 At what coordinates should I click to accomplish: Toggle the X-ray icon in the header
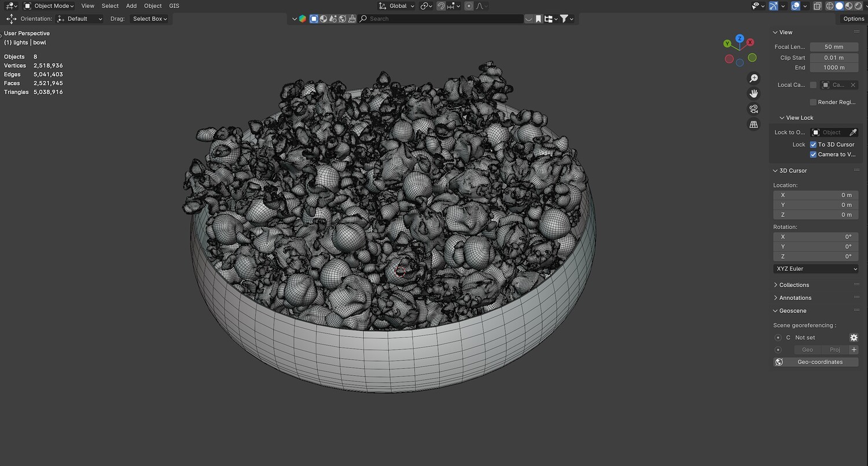(817, 6)
